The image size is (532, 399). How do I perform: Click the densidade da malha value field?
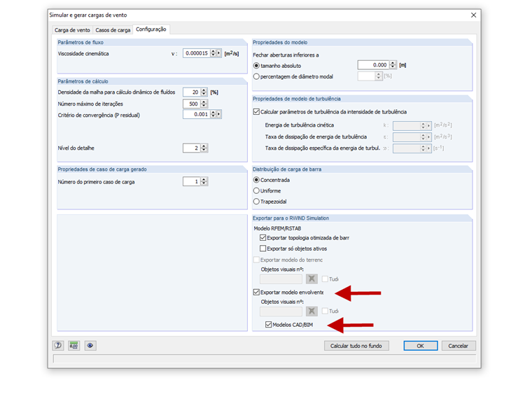(x=192, y=92)
